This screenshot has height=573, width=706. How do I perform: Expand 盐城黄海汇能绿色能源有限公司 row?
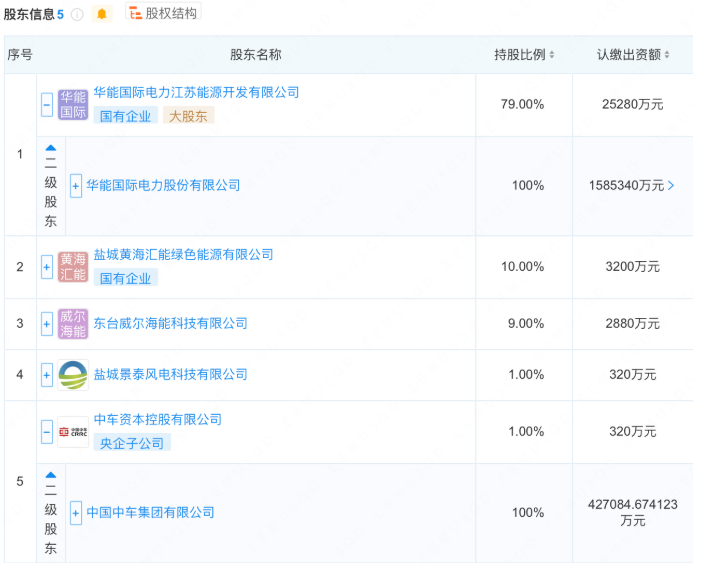(47, 267)
